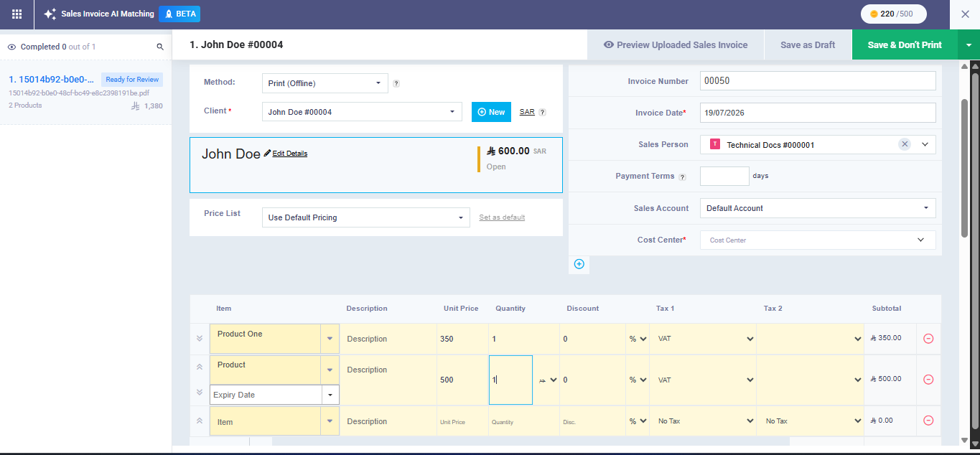Viewport: 980px width, 455px height.
Task: Open the Method Print (Offline) dropdown
Action: click(325, 83)
